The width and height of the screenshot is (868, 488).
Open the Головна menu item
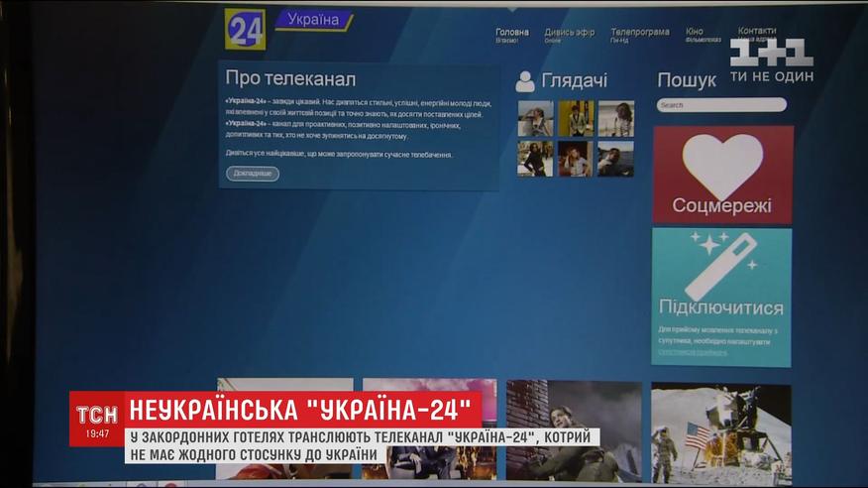(x=512, y=35)
